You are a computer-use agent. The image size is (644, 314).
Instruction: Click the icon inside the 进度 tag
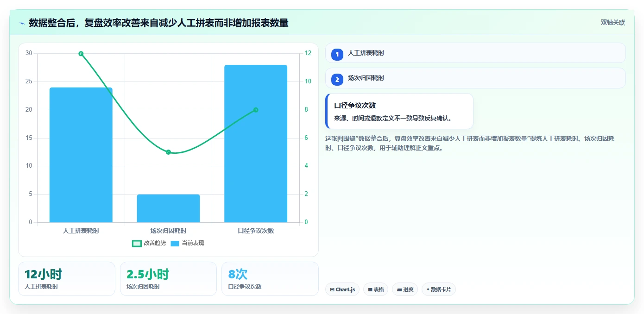tap(399, 289)
